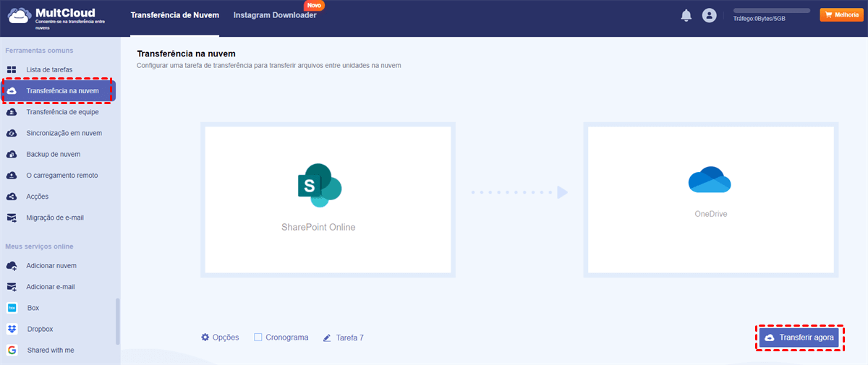The width and height of the screenshot is (868, 365).
Task: Open Opções transfer settings link
Action: (220, 338)
